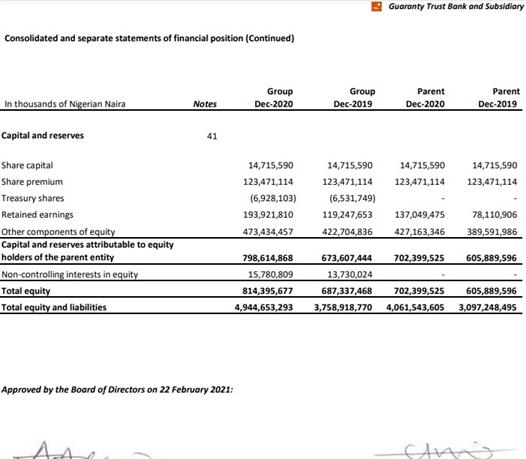Click the orange Guaranty Trust Bank logo
Image resolution: width=526 pixels, height=459 pixels.
376,6
